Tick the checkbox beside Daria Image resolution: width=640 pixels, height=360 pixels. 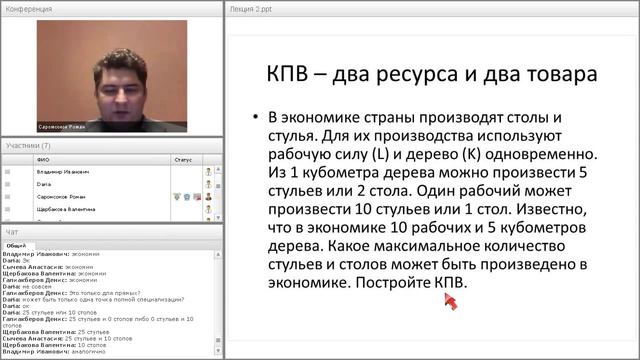[x=7, y=184]
